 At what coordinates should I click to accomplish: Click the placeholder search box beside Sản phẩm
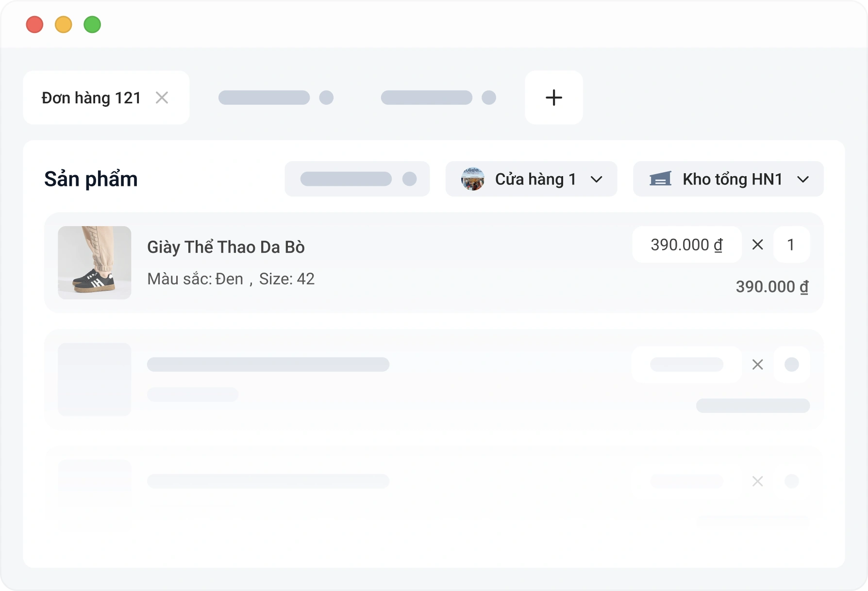pos(357,179)
